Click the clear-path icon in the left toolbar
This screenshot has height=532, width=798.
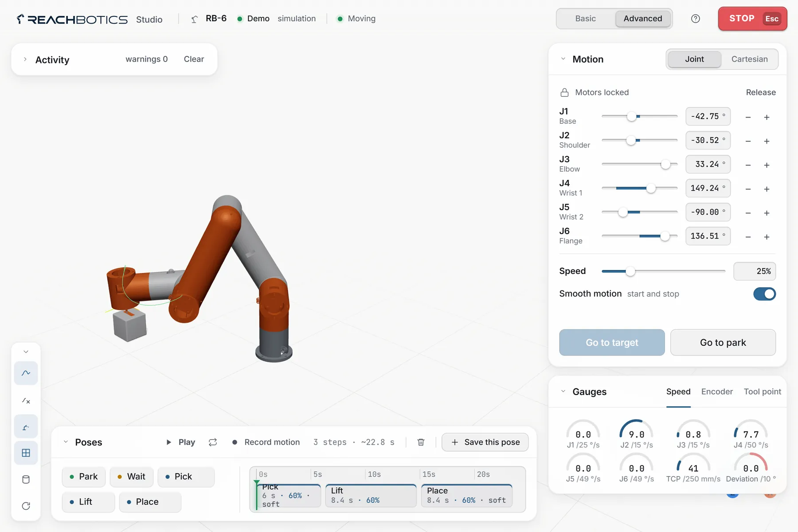[x=26, y=401]
